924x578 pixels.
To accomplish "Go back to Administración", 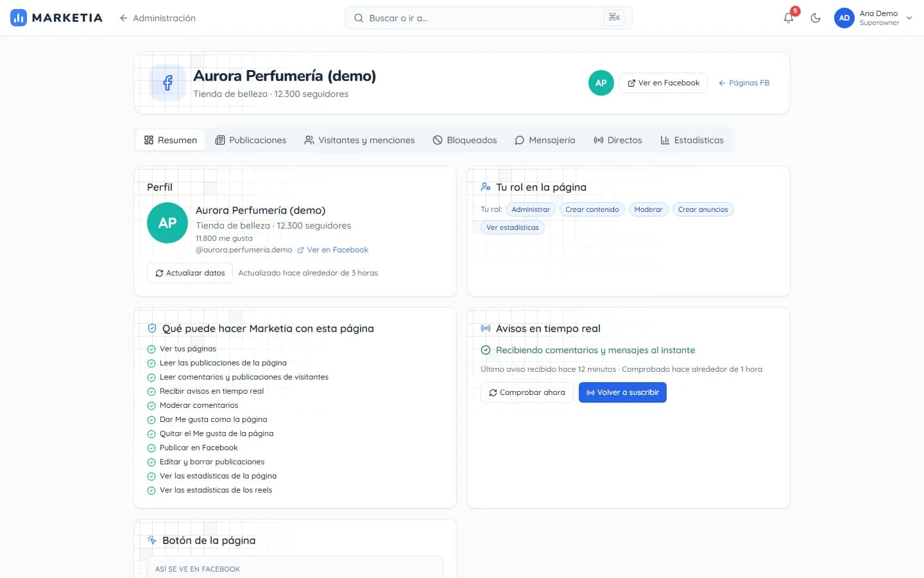I will pos(157,18).
